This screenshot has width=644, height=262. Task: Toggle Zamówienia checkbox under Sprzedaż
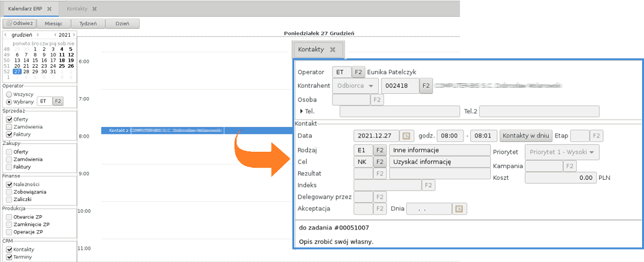[9, 127]
